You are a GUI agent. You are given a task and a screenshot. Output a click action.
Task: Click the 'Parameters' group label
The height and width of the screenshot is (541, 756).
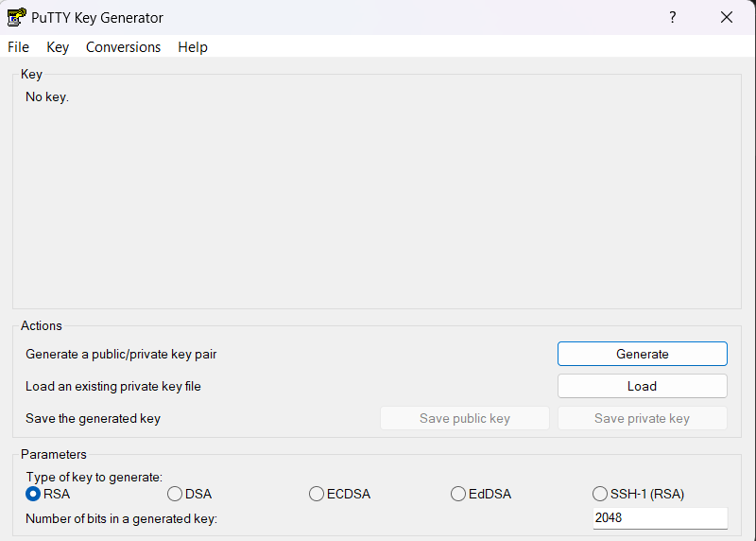(54, 454)
